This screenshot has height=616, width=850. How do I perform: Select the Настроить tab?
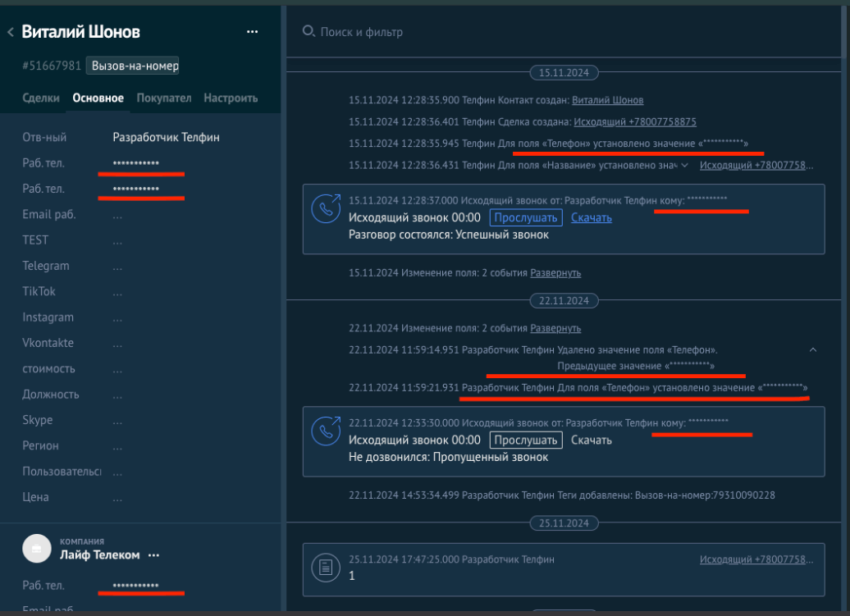point(231,97)
